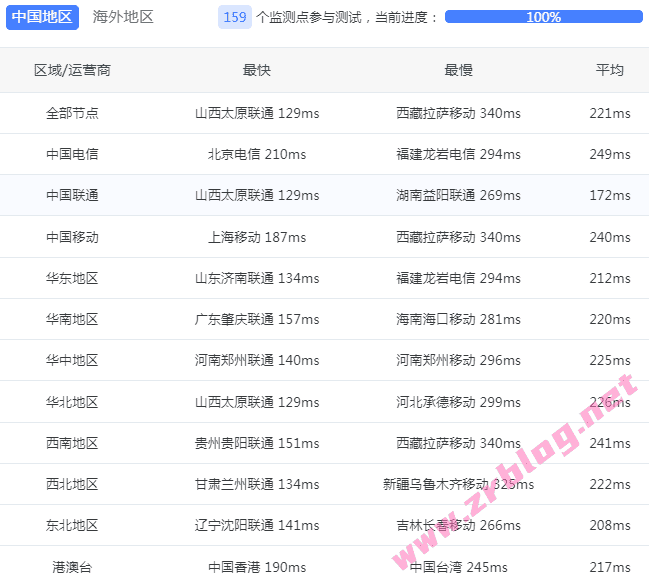Viewport: 649px width, 578px height.
Task: Click the 100% progress bar
Action: pyautogui.click(x=543, y=17)
